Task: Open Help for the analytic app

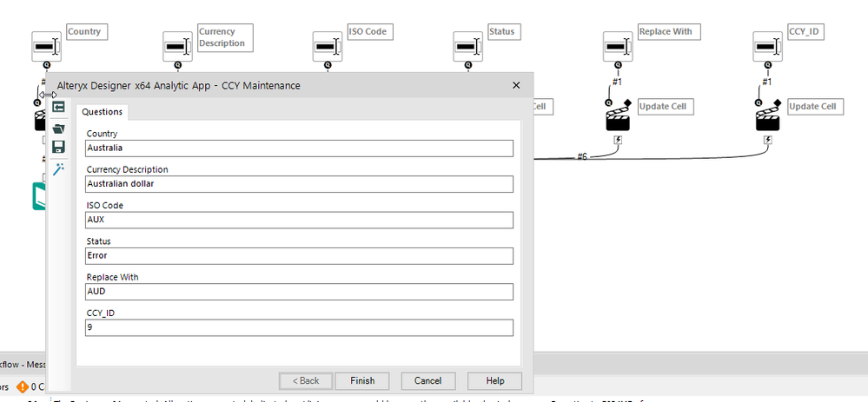Action: tap(495, 381)
